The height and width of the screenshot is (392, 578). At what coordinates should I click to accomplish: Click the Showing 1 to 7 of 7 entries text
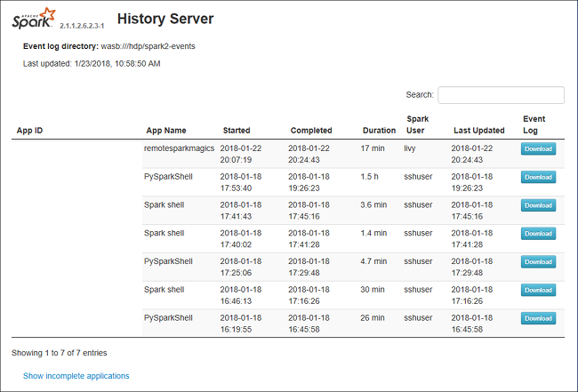pos(59,353)
